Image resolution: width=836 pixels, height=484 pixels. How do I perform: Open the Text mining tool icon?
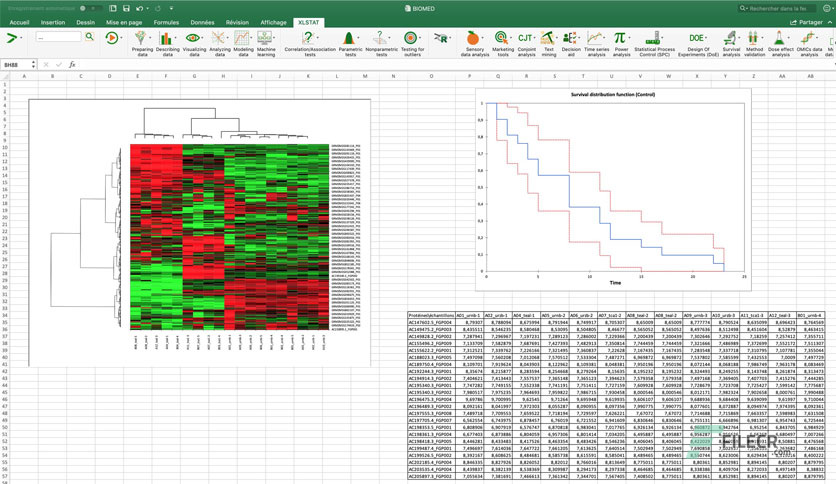548,38
